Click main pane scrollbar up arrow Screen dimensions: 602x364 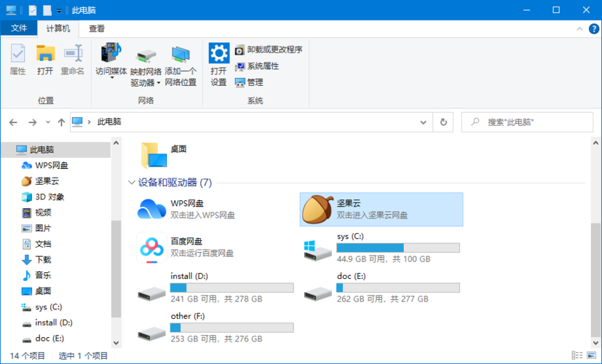click(x=596, y=143)
